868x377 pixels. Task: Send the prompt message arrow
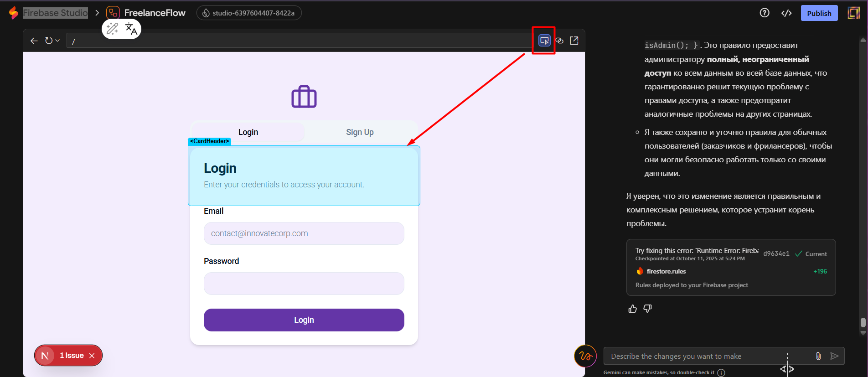[x=834, y=356]
